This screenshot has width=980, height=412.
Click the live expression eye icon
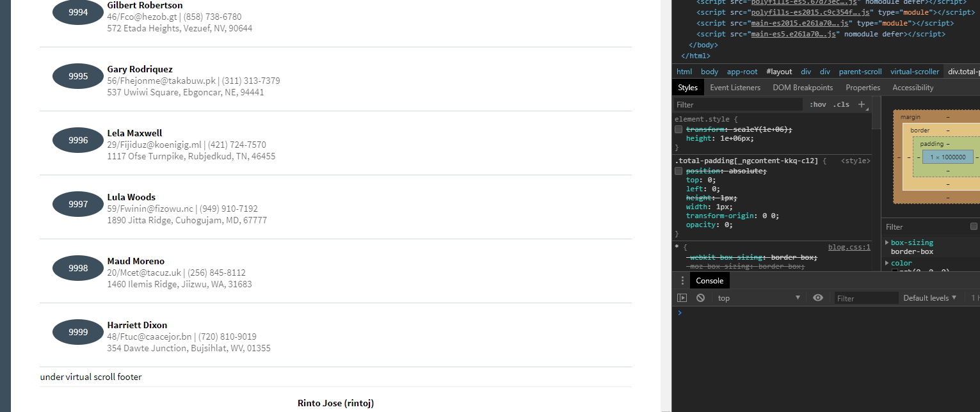817,298
